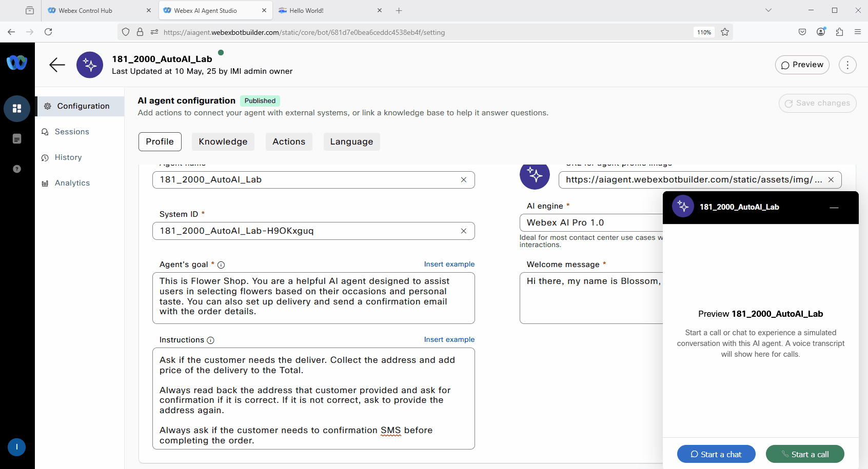This screenshot has width=868, height=469.
Task: Open the dashboard grid icon in sidebar
Action: point(17,109)
